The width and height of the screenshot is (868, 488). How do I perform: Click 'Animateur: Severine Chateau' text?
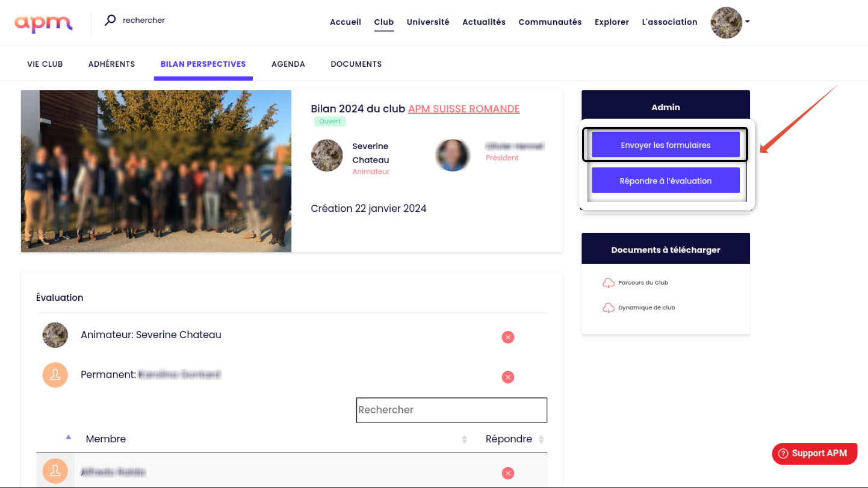pyautogui.click(x=151, y=335)
